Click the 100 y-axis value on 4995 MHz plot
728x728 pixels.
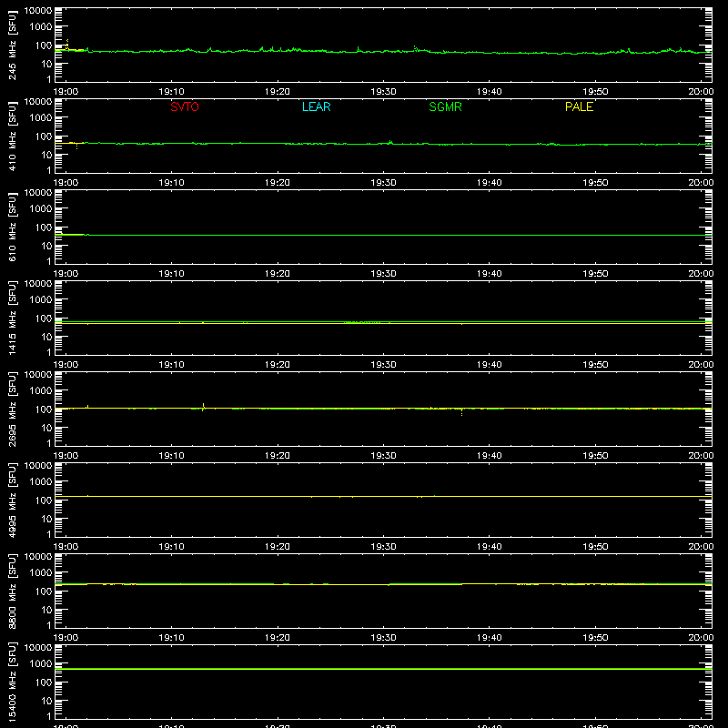pos(44,500)
